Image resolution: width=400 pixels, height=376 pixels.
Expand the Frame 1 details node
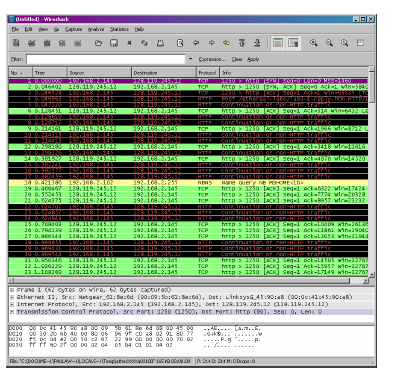click(x=12, y=290)
